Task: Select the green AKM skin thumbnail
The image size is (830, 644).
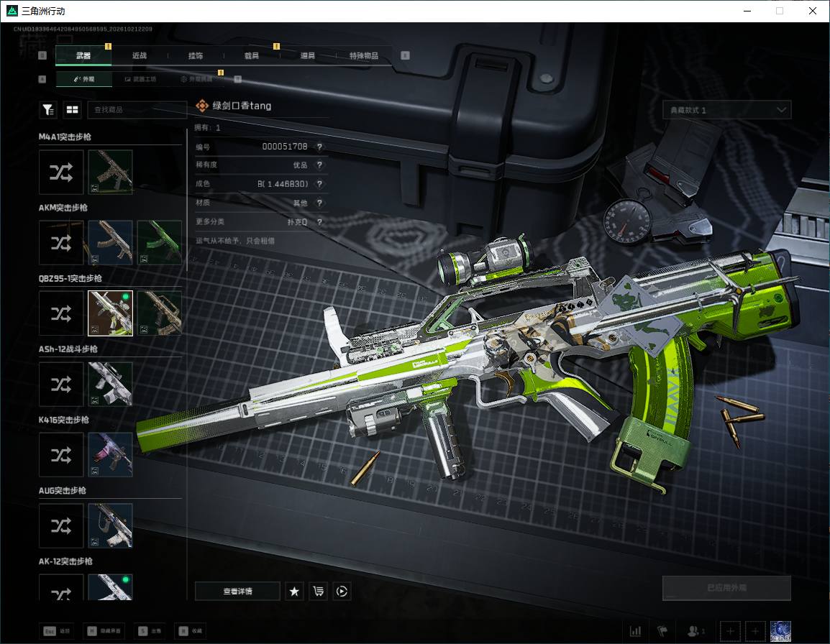Action: pyautogui.click(x=160, y=243)
